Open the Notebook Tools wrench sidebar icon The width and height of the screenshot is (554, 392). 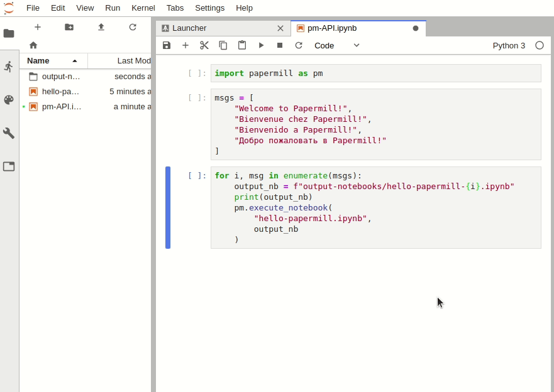tap(9, 133)
